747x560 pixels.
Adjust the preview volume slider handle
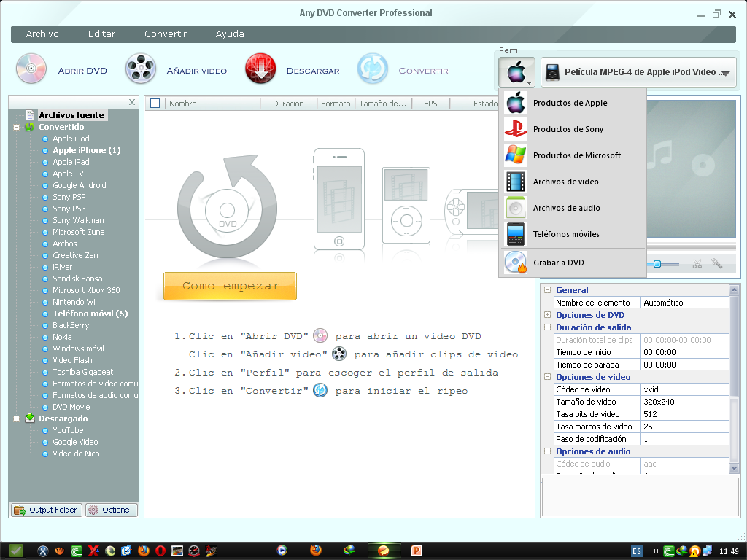tap(657, 264)
